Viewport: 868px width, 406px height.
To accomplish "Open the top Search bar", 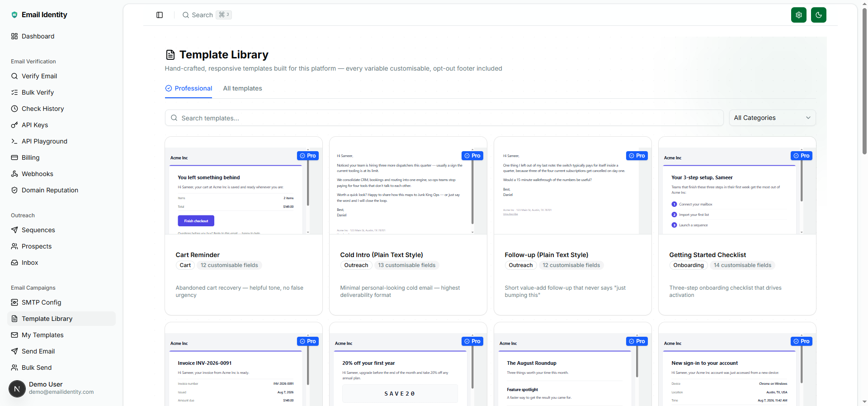I will [207, 15].
